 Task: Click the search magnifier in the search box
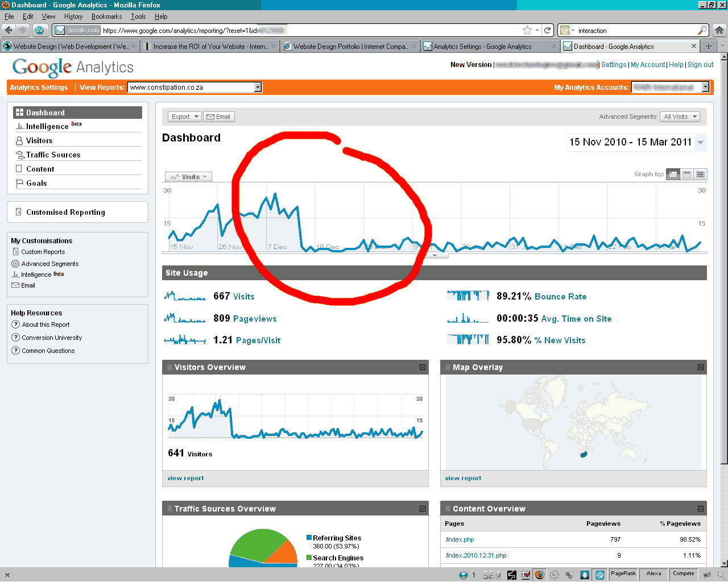click(702, 30)
